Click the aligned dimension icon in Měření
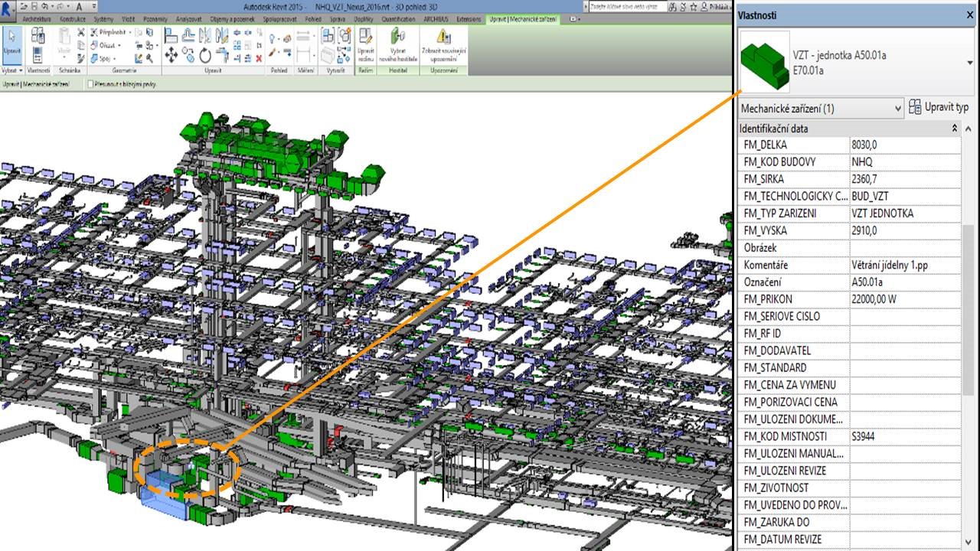Viewport: 980px width, 551px height. click(303, 54)
